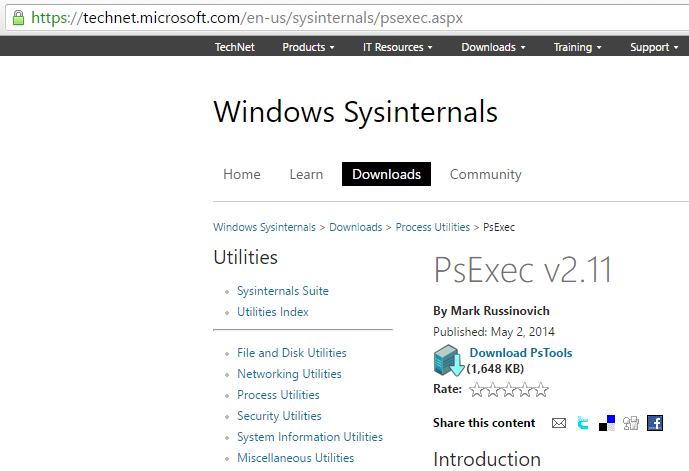Share PsExec page on Facebook
Viewport: 689px width, 471px height.
(x=655, y=423)
